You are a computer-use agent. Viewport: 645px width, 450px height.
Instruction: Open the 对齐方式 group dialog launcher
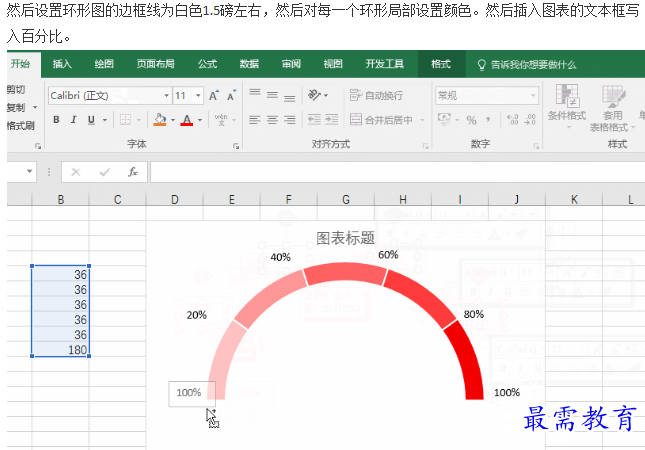[x=425, y=146]
